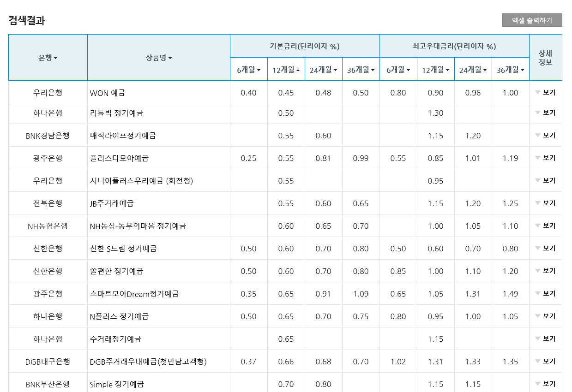The image size is (572, 392).
Task: Sort table by 상품명 column
Action: (x=159, y=58)
